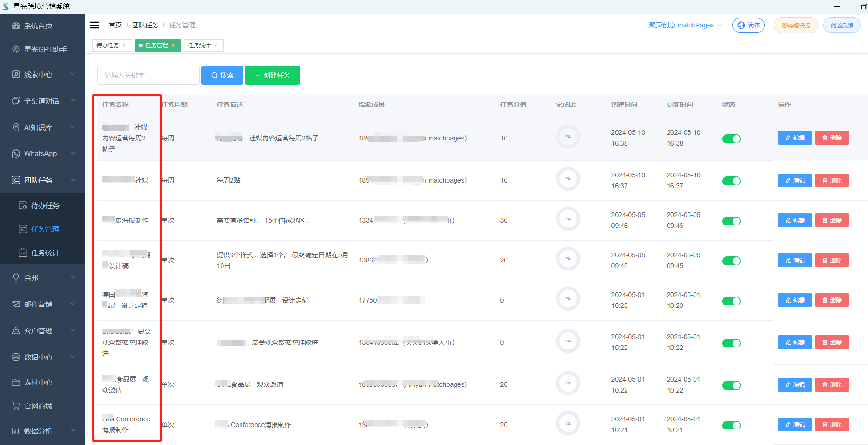This screenshot has height=445, width=868.
Task: Expand 会邦 menu chevron
Action: point(73,278)
